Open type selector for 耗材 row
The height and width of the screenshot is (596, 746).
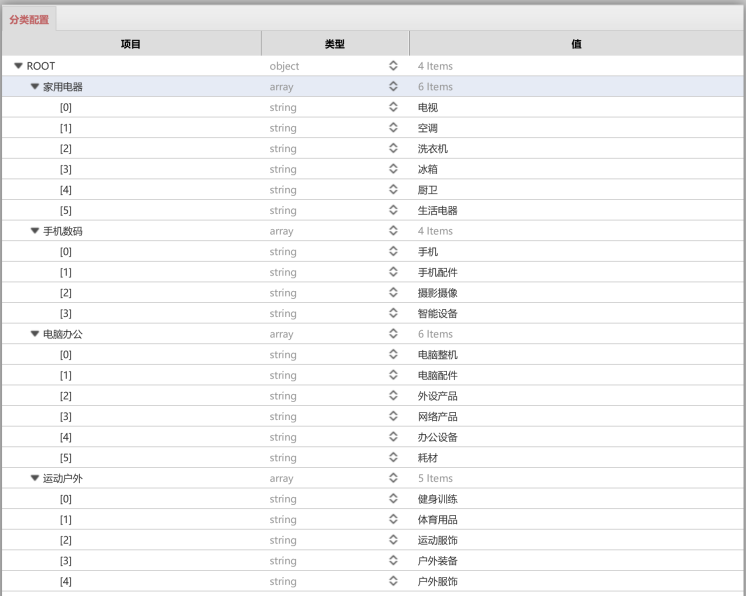393,458
